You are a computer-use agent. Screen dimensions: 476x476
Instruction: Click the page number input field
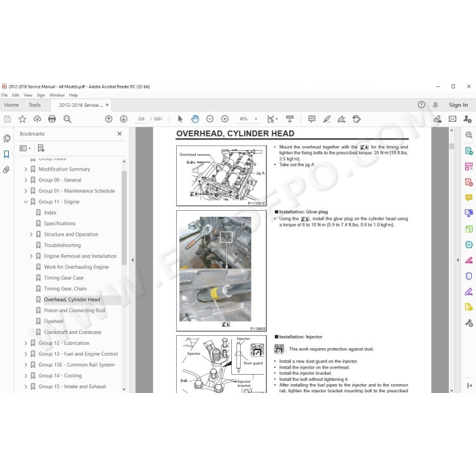(141, 119)
